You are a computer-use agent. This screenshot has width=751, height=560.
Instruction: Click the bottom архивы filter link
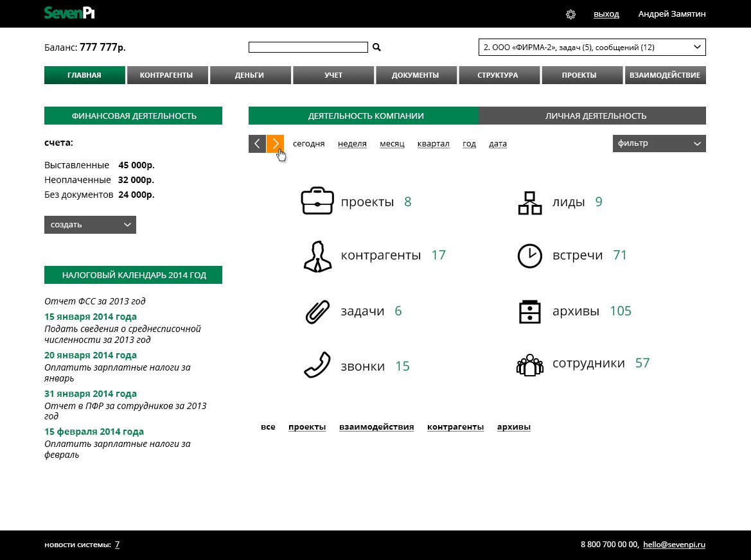(514, 426)
